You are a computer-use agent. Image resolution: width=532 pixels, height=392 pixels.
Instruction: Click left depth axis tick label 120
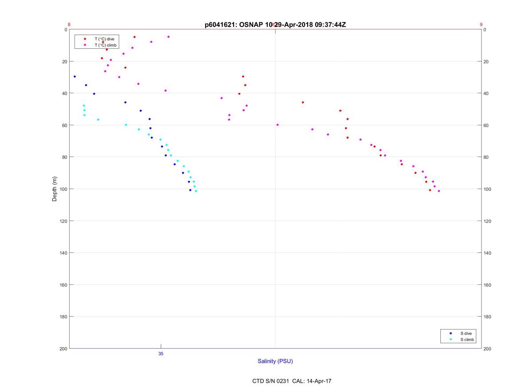click(x=63, y=221)
